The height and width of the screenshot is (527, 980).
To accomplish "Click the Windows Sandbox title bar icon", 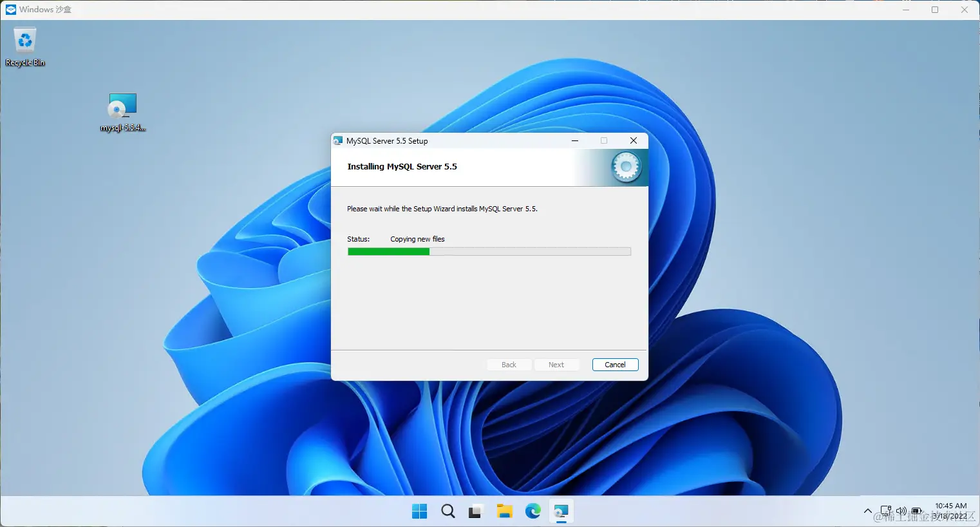I will pyautogui.click(x=11, y=10).
